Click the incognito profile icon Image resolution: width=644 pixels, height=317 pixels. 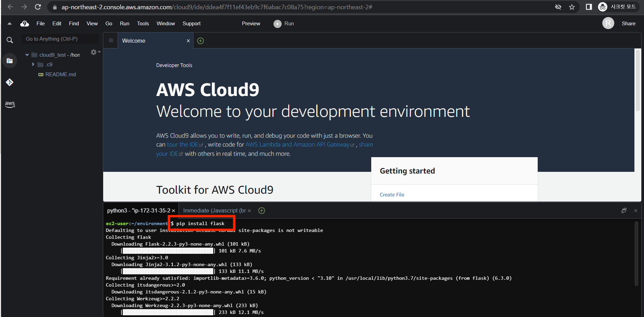point(603,7)
